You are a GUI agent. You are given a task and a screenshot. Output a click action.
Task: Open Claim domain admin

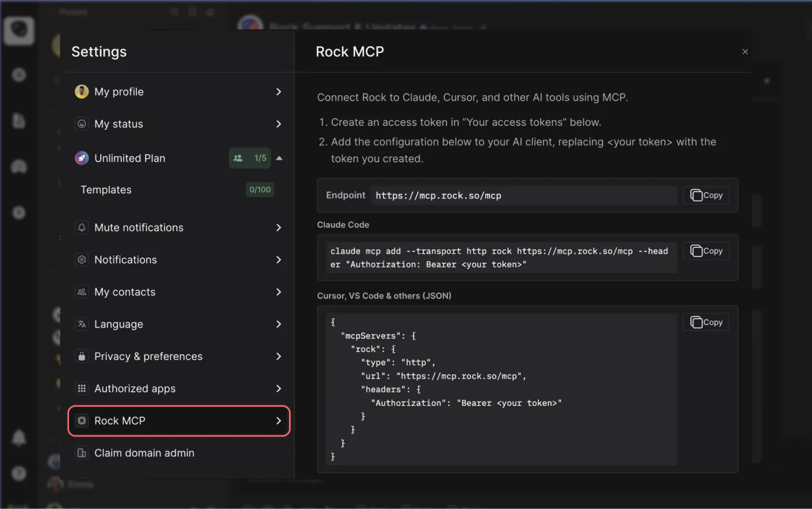point(179,453)
